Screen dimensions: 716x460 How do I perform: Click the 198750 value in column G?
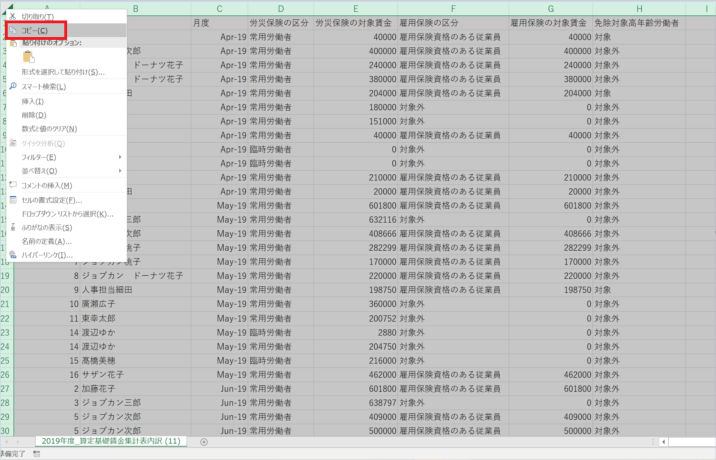point(551,290)
